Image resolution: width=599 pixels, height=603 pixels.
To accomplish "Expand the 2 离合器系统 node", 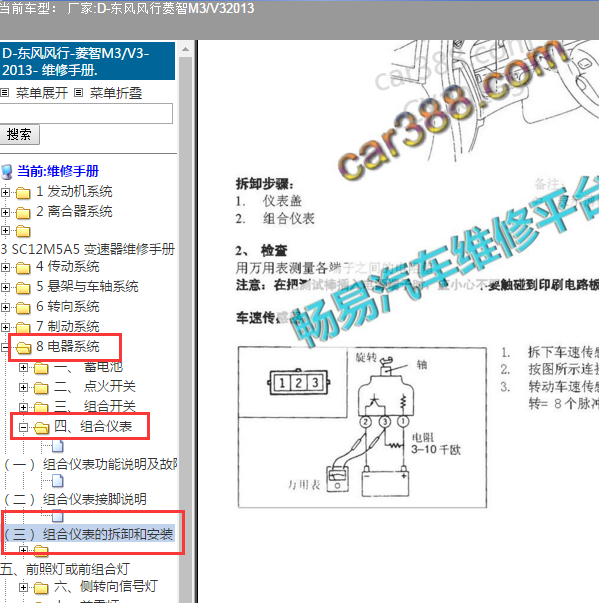I will (5, 212).
